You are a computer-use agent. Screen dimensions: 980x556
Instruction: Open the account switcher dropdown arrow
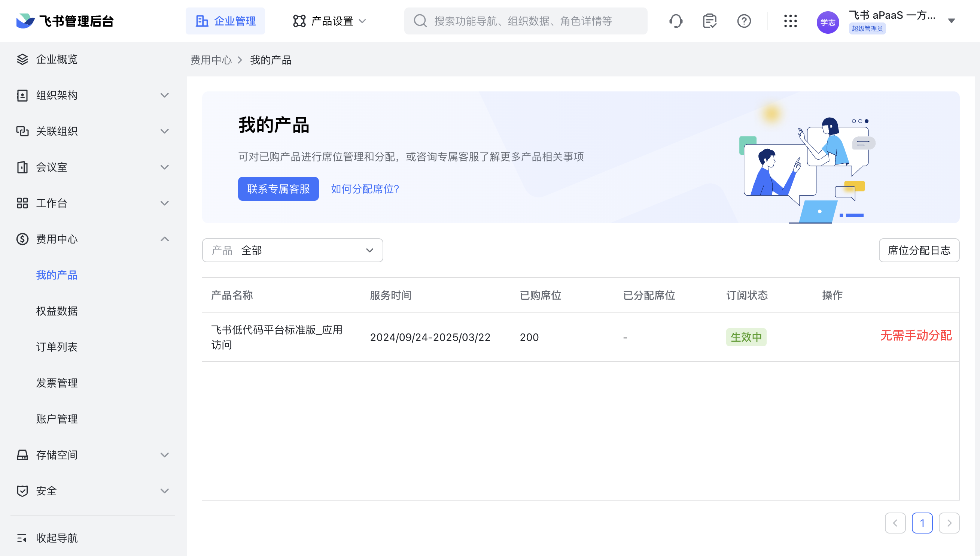click(x=952, y=21)
